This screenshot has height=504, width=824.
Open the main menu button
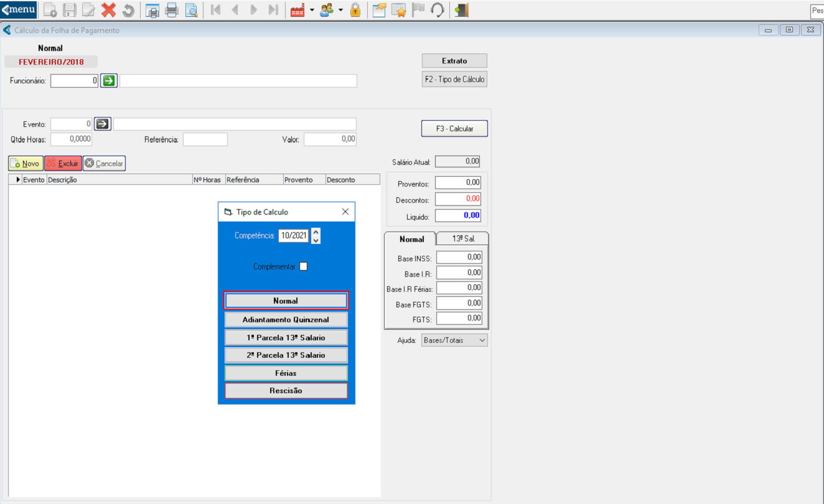click(x=19, y=10)
